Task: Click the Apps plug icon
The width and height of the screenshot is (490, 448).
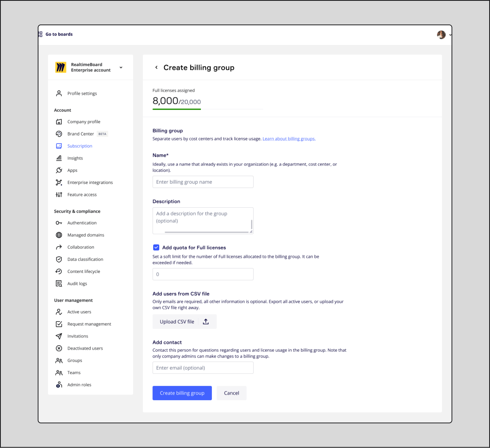Action: tap(59, 171)
